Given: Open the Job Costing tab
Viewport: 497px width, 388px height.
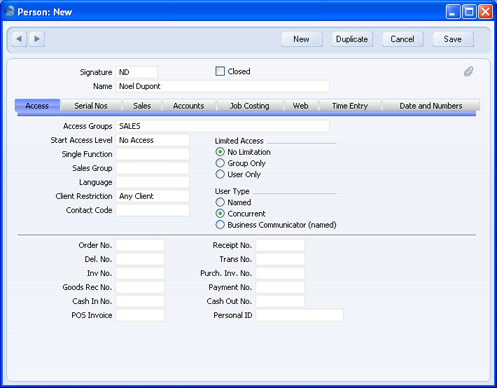Looking at the screenshot, I should pos(250,106).
